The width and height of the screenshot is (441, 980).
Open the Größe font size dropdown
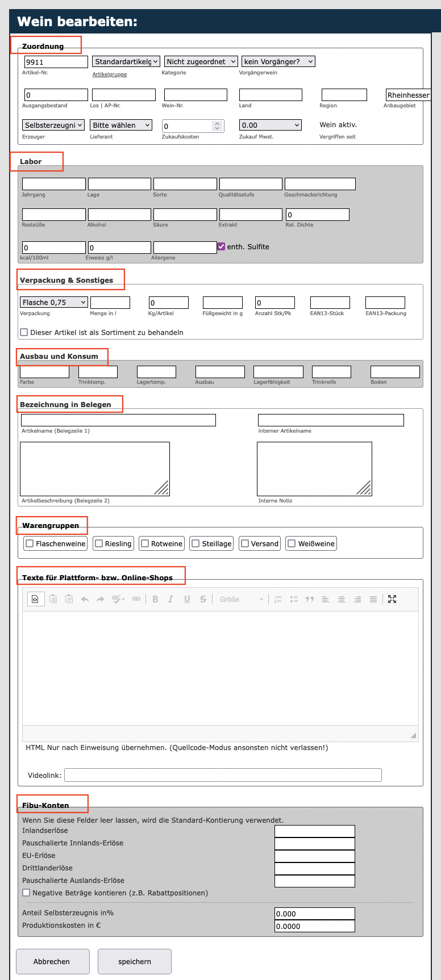click(241, 599)
